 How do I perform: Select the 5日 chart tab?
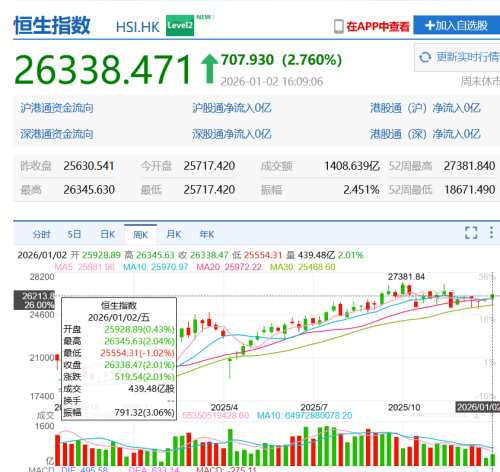pos(74,234)
